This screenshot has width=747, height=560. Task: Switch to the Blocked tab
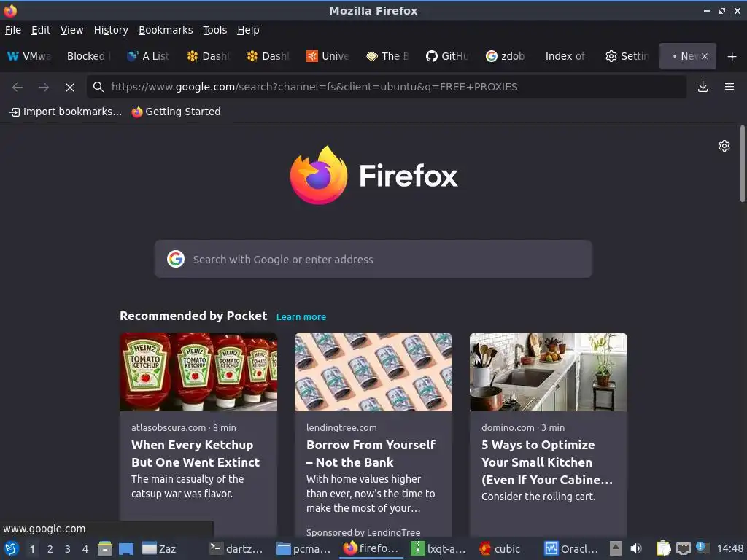(x=88, y=56)
